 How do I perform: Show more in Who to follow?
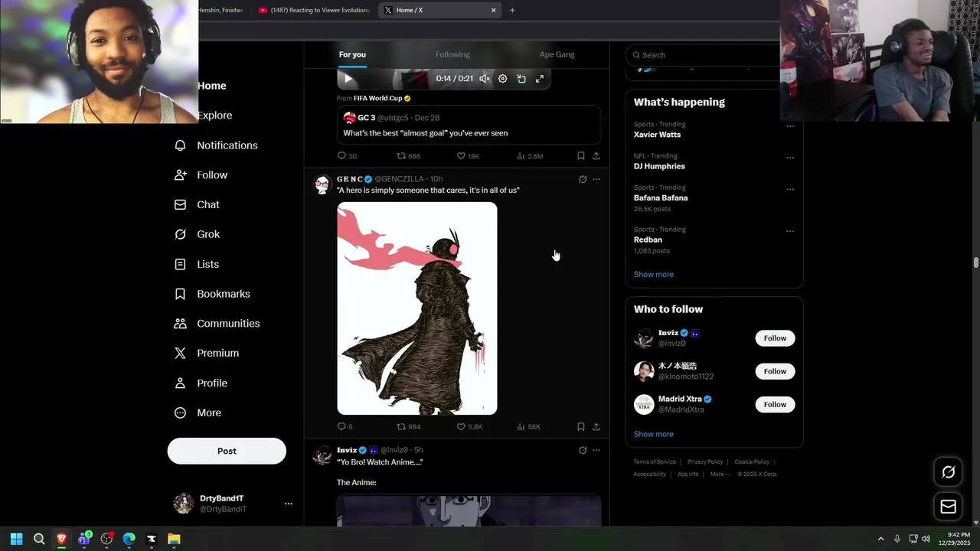pos(653,434)
